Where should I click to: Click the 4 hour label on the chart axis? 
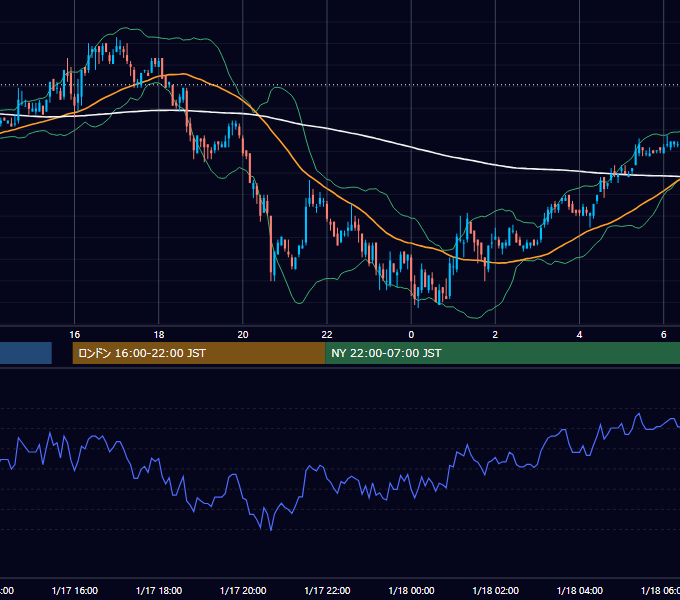(x=579, y=335)
